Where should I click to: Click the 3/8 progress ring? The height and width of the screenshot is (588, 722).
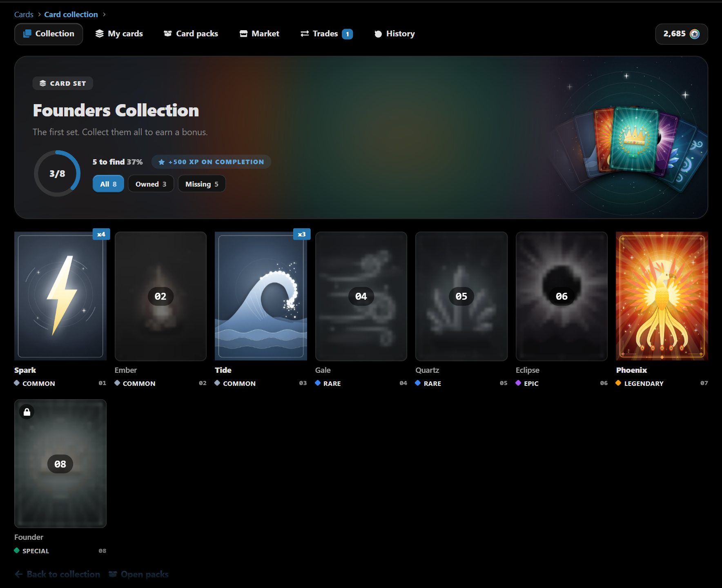57,174
